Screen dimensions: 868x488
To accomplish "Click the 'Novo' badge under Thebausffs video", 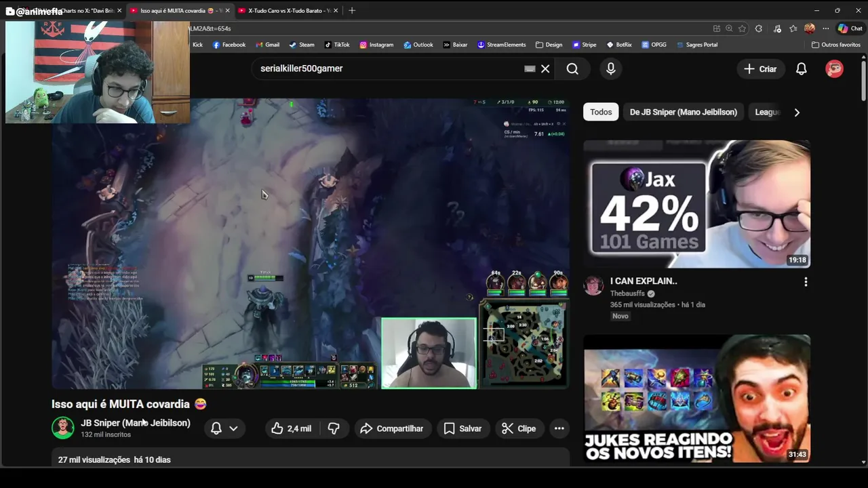I will [x=620, y=317].
